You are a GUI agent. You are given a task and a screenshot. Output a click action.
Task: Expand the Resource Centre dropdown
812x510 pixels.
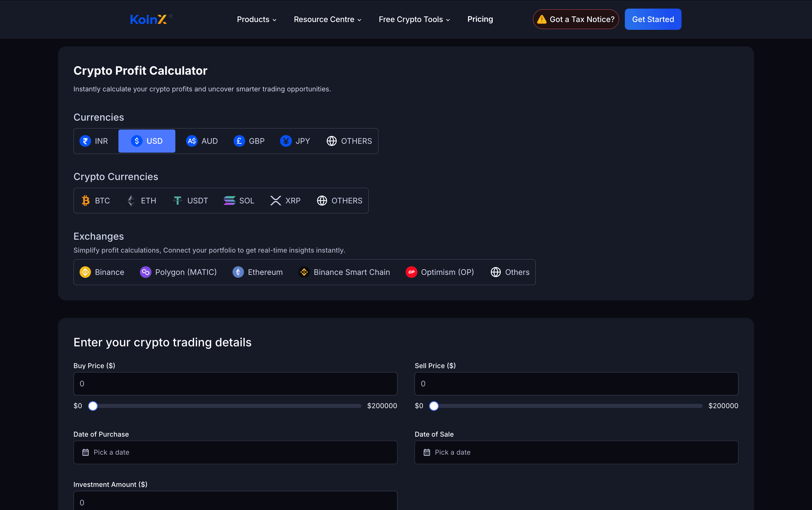327,19
